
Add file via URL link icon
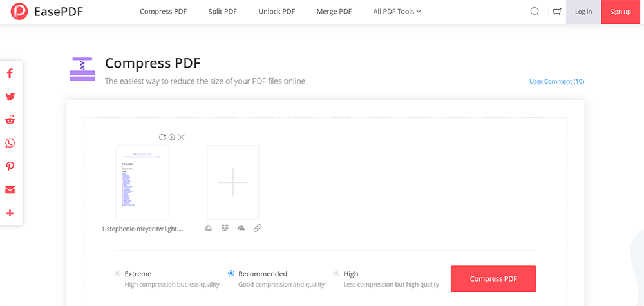click(x=257, y=227)
